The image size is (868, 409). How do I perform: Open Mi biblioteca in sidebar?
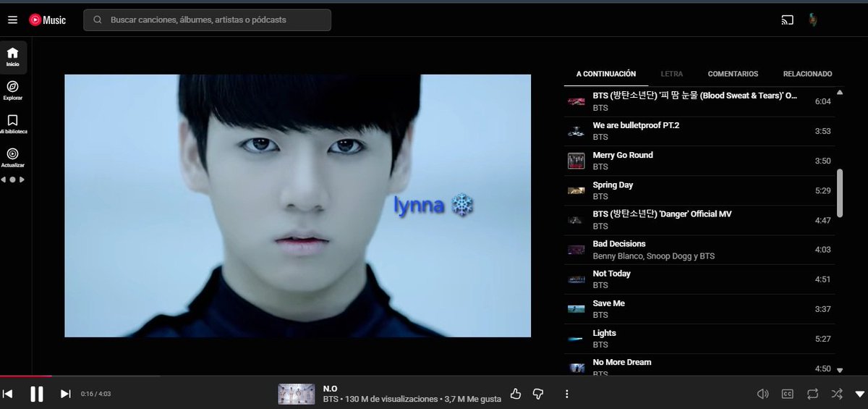coord(13,124)
